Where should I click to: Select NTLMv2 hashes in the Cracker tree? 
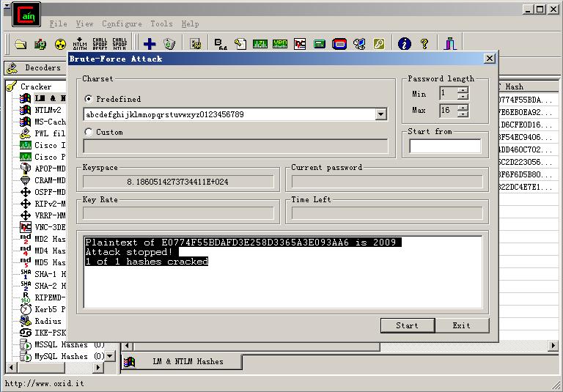click(x=48, y=110)
